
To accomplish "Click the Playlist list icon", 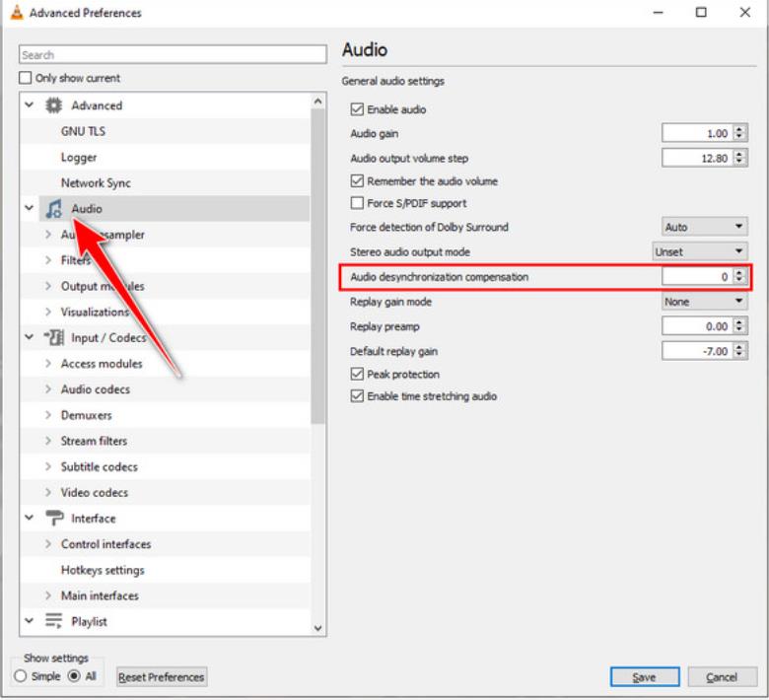I will [54, 621].
